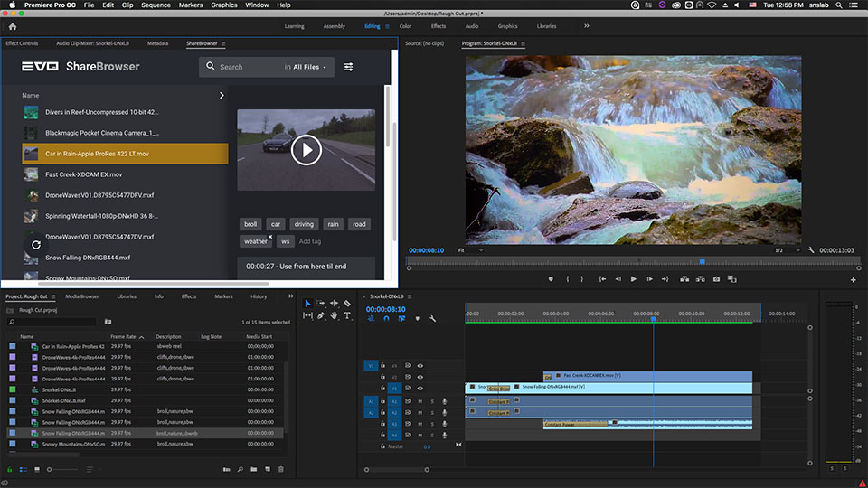Open the 1/2 playback resolution dropdown

788,250
